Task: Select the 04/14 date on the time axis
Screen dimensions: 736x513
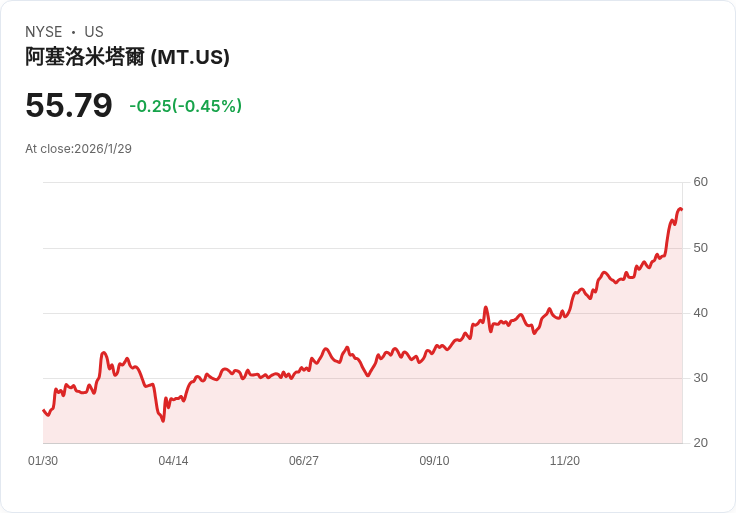Action: coord(173,461)
